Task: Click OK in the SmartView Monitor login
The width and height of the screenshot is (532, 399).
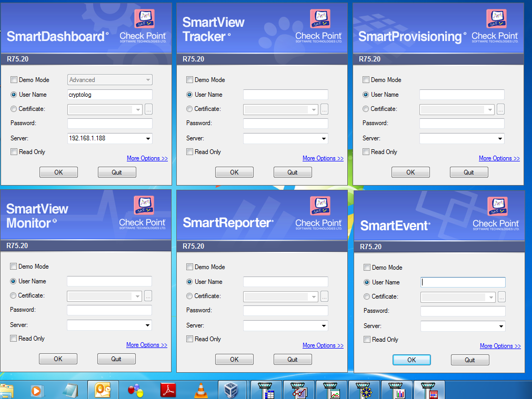Action: point(58,359)
